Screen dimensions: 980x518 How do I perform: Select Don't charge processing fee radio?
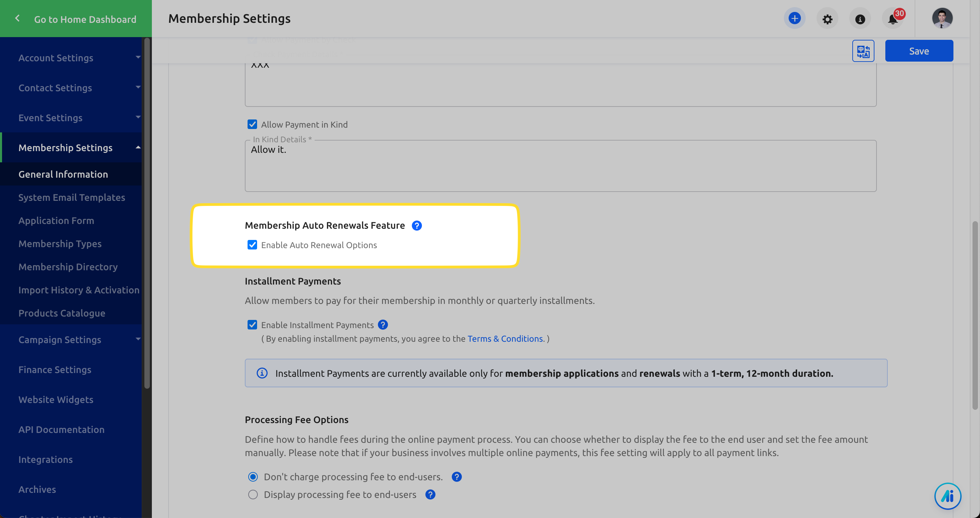[x=253, y=477]
